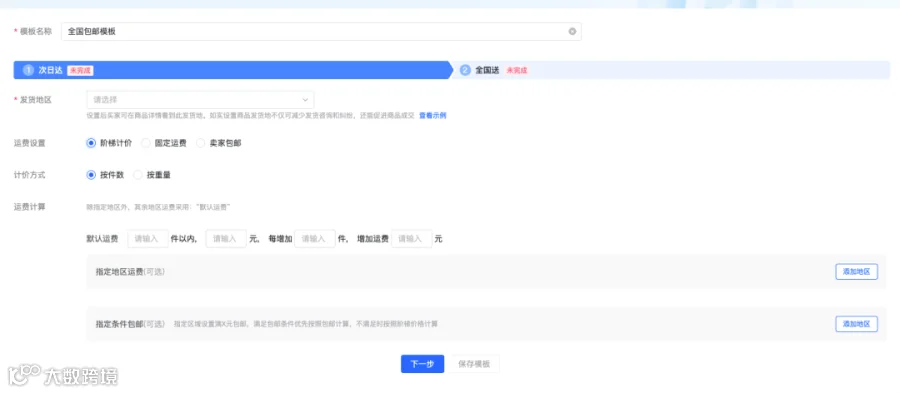This screenshot has height=393, width=900.
Task: Open the 查看示例 link
Action: (432, 115)
